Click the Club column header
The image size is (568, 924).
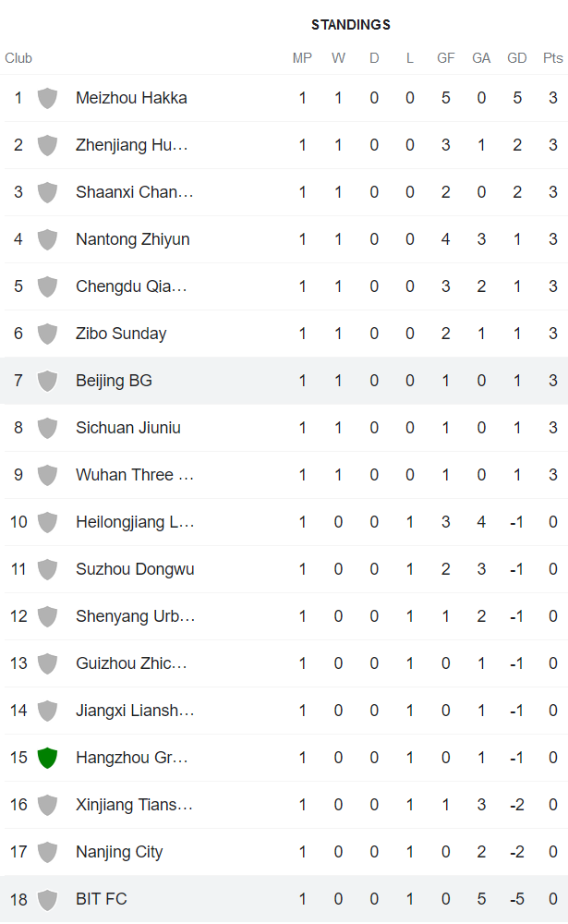(18, 57)
